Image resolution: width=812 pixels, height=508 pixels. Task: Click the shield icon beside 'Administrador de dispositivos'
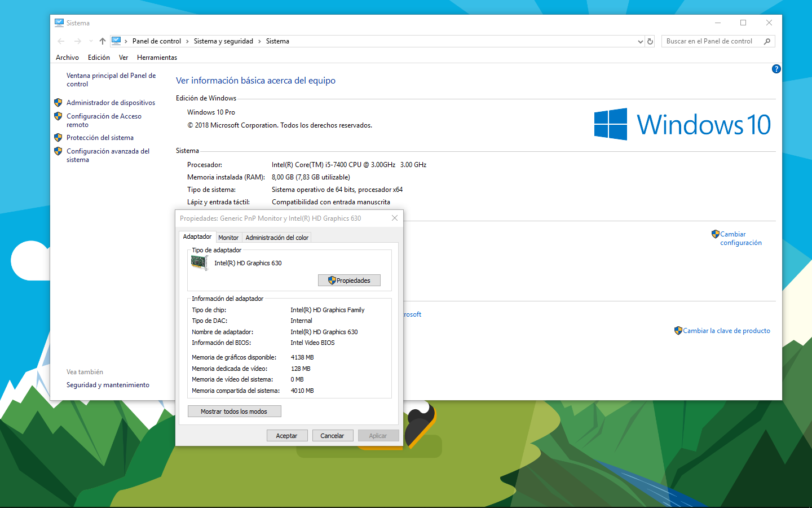coord(58,103)
